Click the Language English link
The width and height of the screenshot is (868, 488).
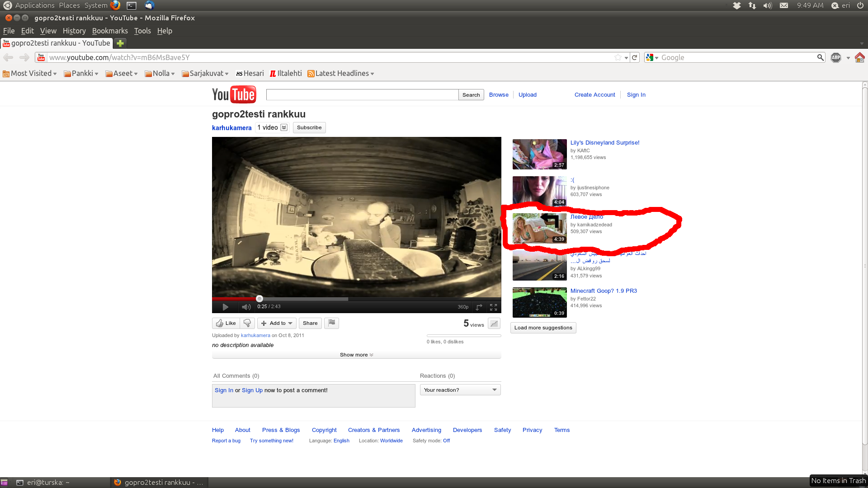click(341, 441)
